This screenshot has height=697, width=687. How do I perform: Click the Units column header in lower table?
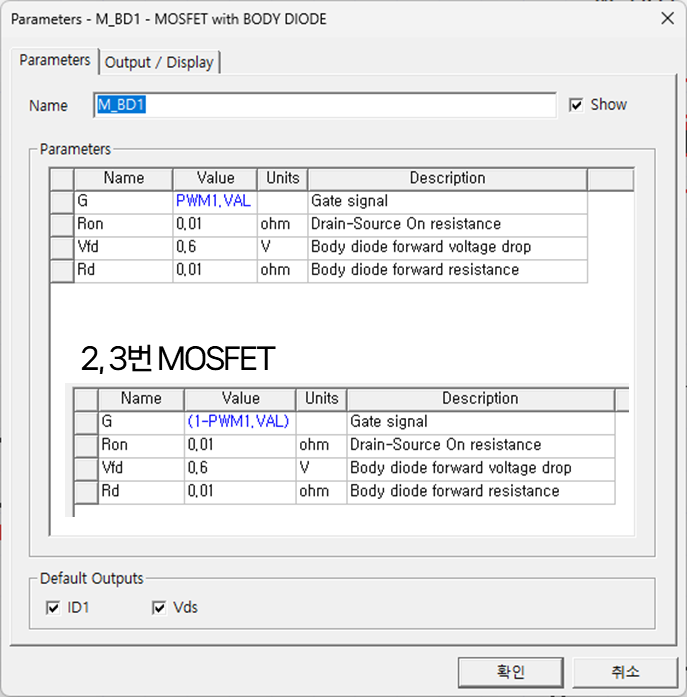pos(321,398)
